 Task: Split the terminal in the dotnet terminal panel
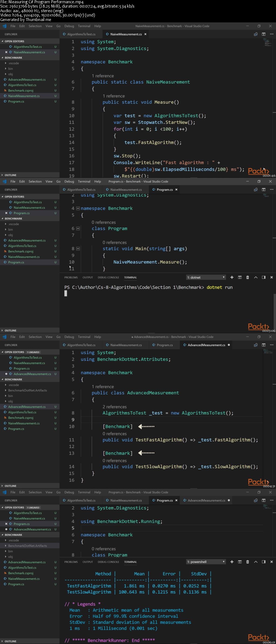click(x=240, y=277)
